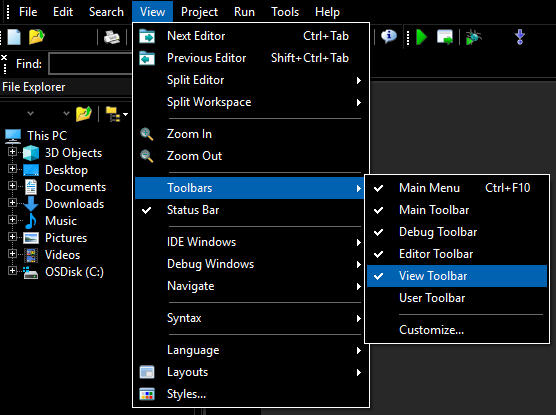This screenshot has height=415, width=556.
Task: Click the info speech bubble icon
Action: 389,37
